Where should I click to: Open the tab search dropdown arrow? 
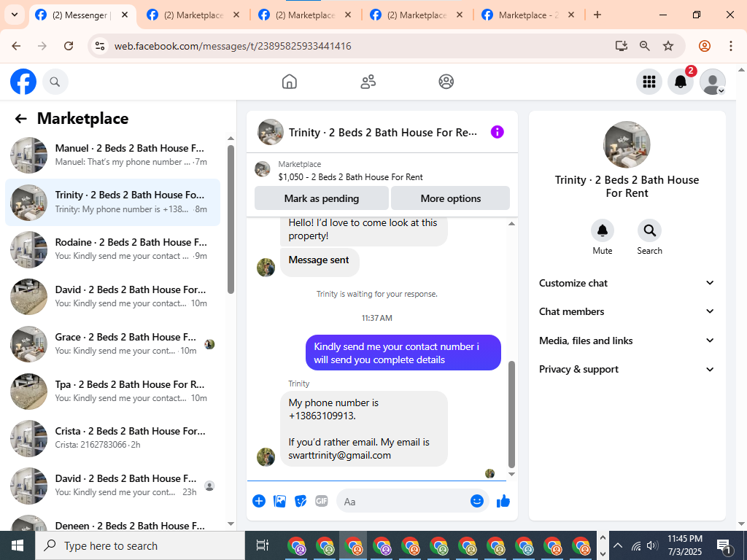tap(15, 15)
